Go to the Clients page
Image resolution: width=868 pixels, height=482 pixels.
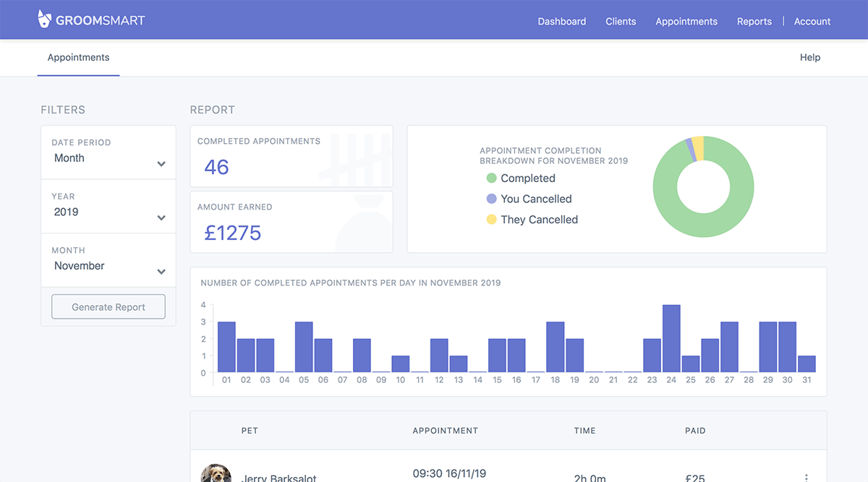click(621, 21)
